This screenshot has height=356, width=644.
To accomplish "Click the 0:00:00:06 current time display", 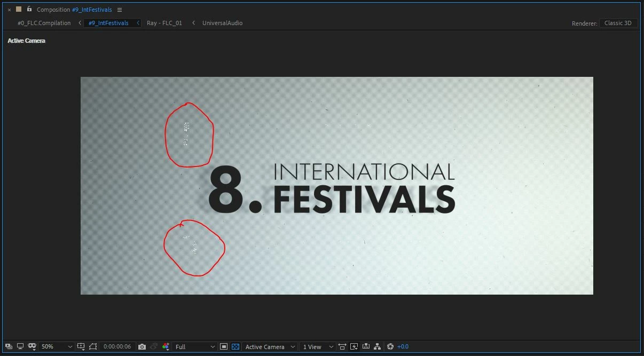I will 117,346.
